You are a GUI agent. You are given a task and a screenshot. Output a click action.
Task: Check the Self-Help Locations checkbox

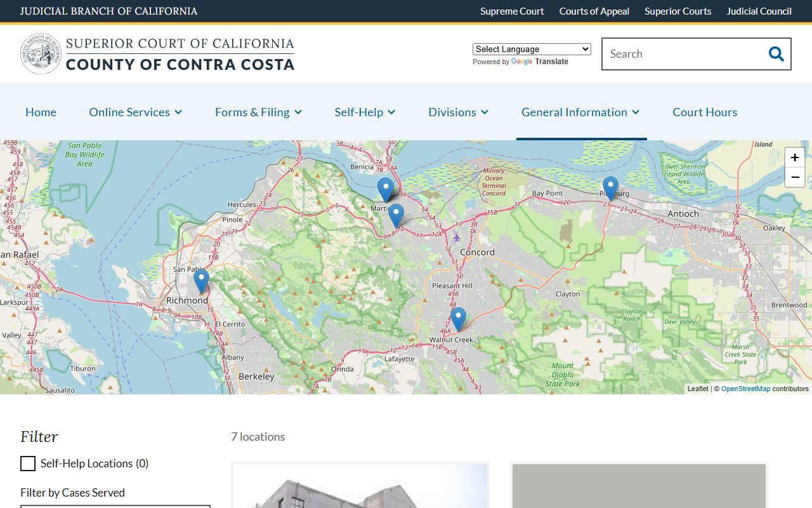(28, 464)
